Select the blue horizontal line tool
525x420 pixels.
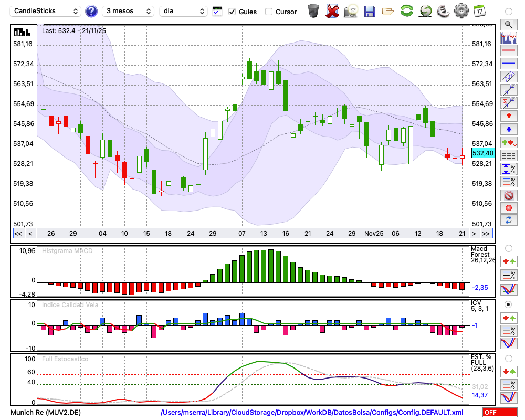point(508,64)
